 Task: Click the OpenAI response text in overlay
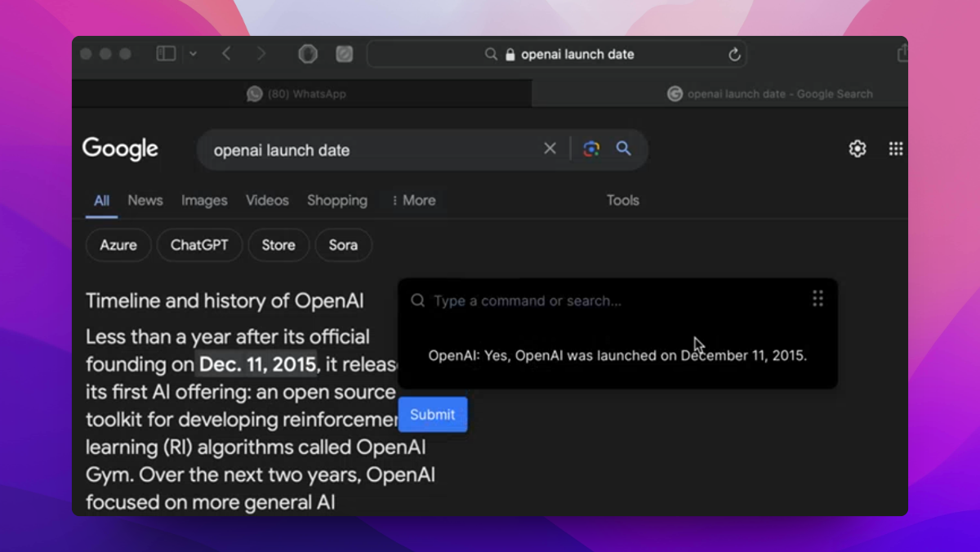[x=617, y=355]
